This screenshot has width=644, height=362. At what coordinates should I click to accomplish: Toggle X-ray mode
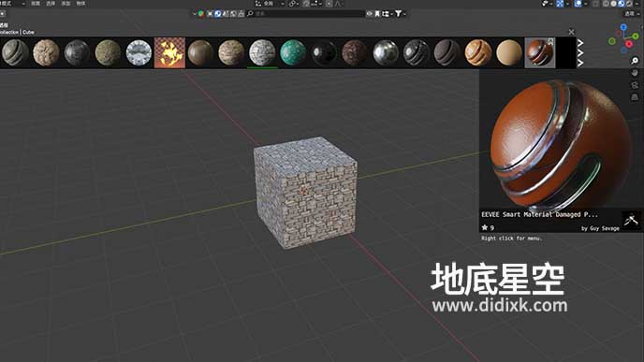595,4
